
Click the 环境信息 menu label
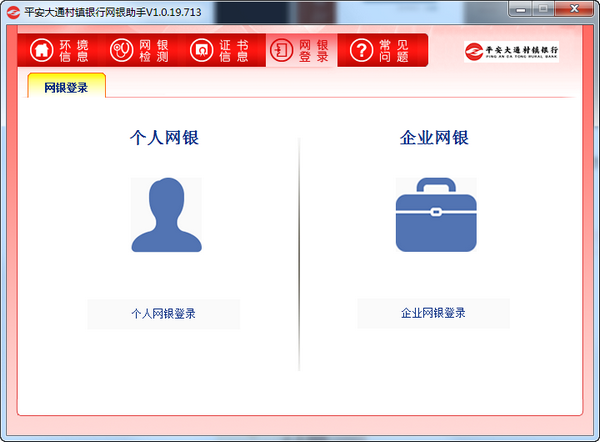click(74, 51)
